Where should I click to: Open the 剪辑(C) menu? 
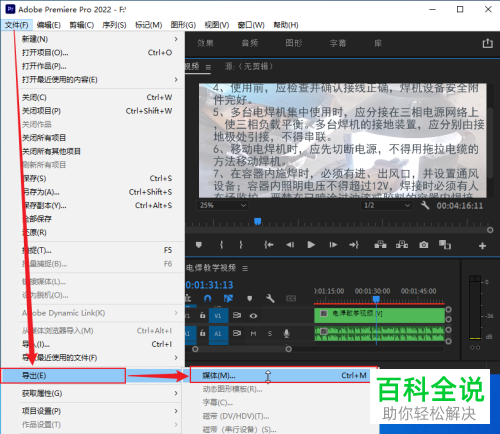coord(82,25)
